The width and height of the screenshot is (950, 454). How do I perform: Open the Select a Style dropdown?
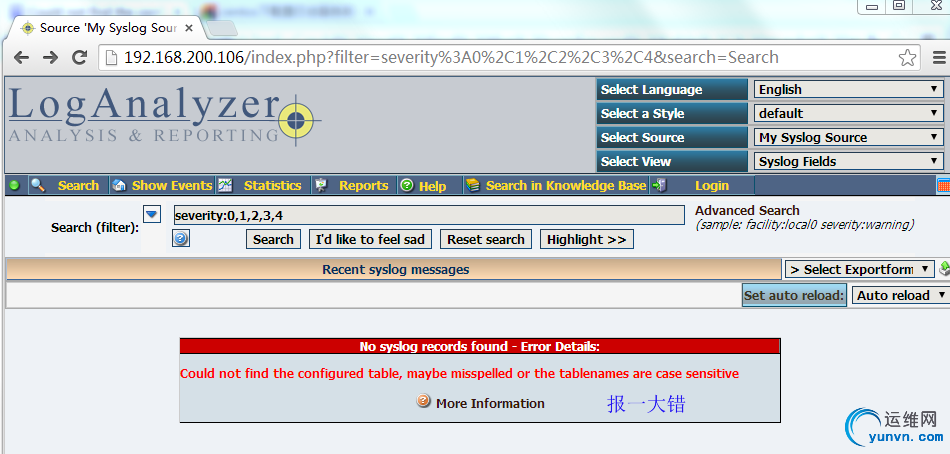848,113
